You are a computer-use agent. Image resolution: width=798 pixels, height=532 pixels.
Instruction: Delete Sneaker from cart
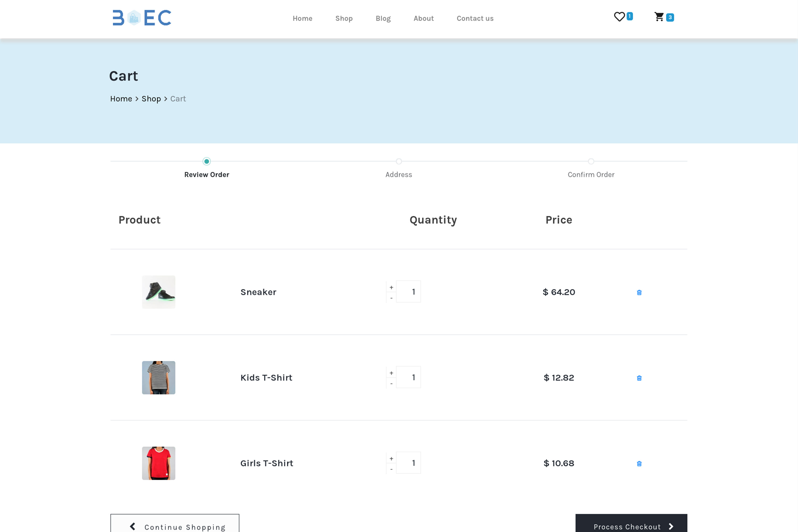tap(639, 292)
